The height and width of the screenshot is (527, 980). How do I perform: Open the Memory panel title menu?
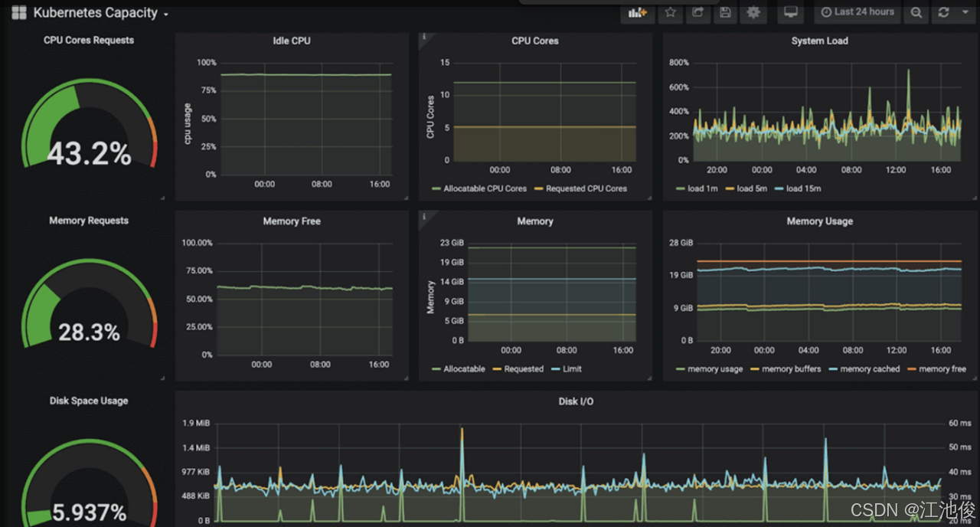point(535,221)
